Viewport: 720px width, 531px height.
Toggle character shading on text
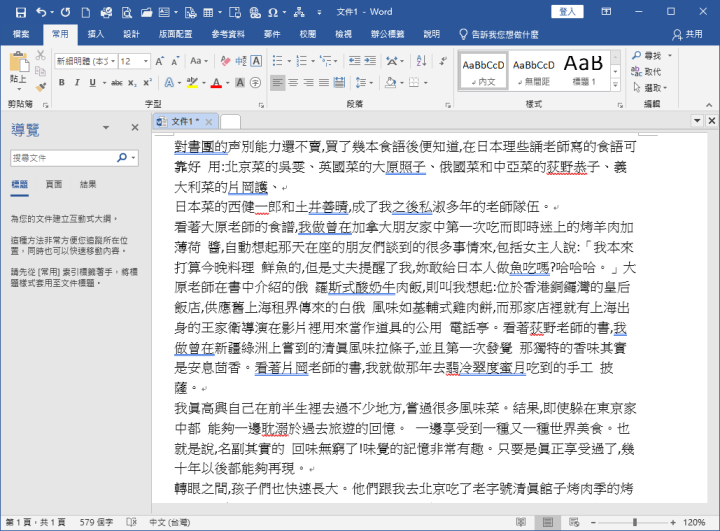pyautogui.click(x=240, y=83)
